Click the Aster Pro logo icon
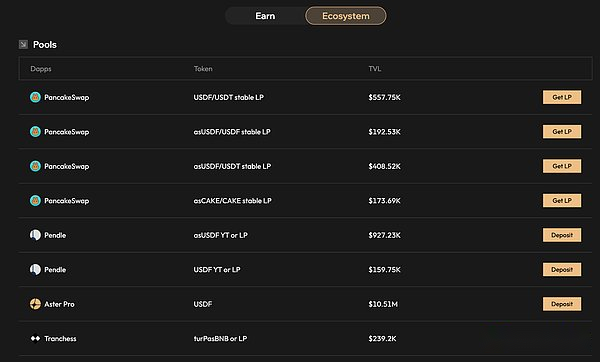 click(x=35, y=304)
